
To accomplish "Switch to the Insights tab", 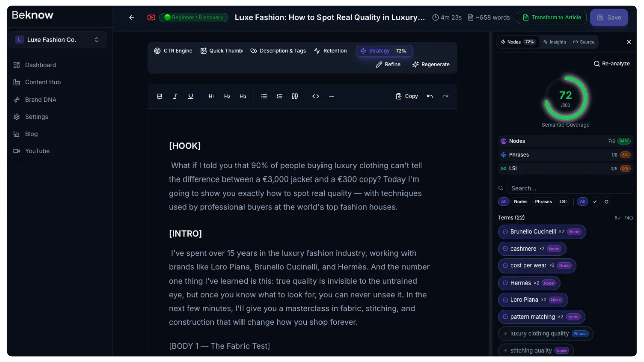I will pyautogui.click(x=554, y=42).
